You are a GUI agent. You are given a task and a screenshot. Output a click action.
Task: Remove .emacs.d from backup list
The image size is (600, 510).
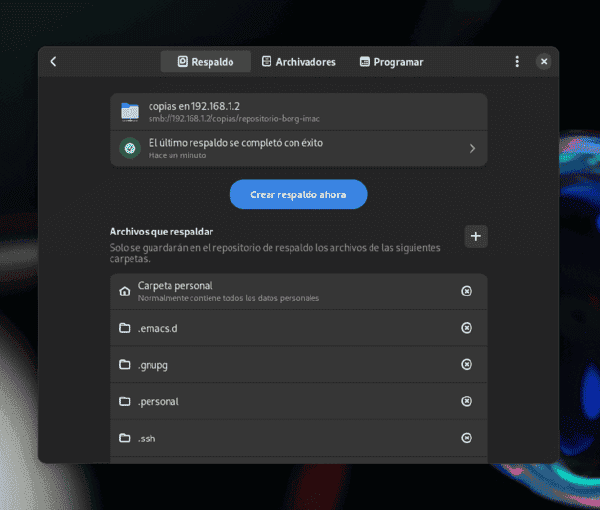[x=466, y=328]
